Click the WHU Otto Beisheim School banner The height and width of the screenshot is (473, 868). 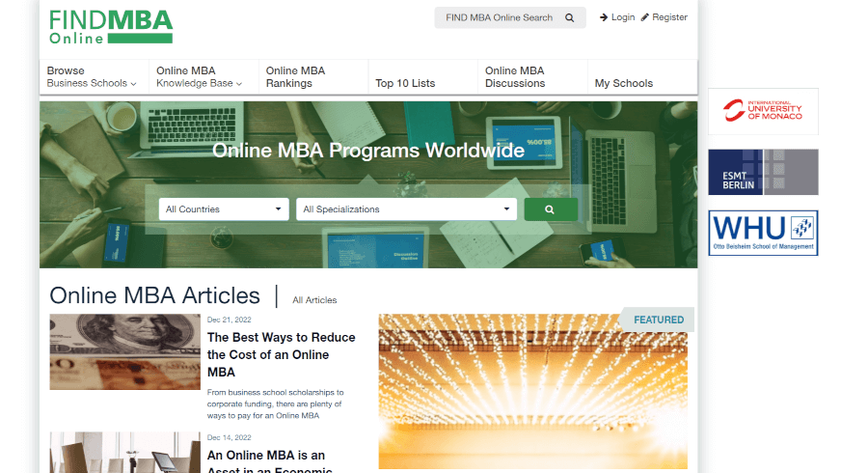click(763, 234)
